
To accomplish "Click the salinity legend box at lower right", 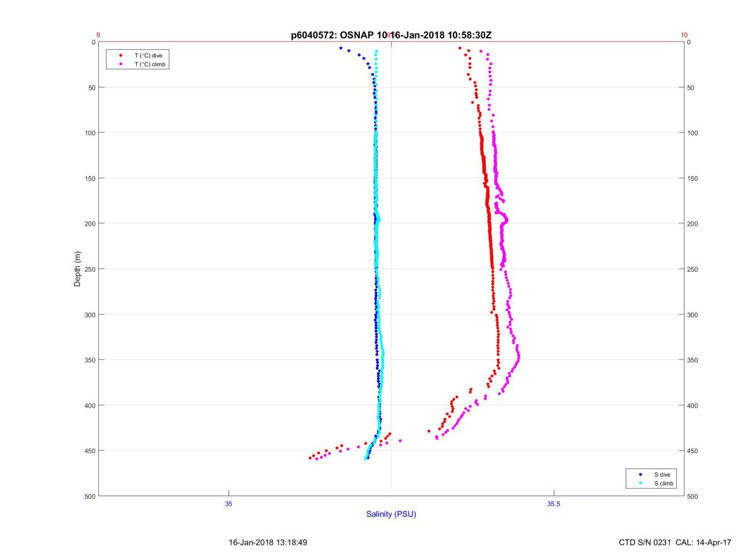I will pos(652,479).
